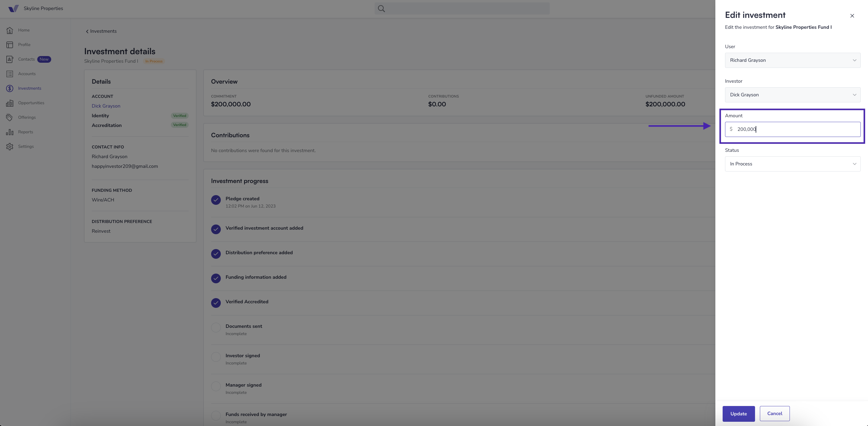Click the Update button
This screenshot has height=426, width=868.
pyautogui.click(x=738, y=414)
